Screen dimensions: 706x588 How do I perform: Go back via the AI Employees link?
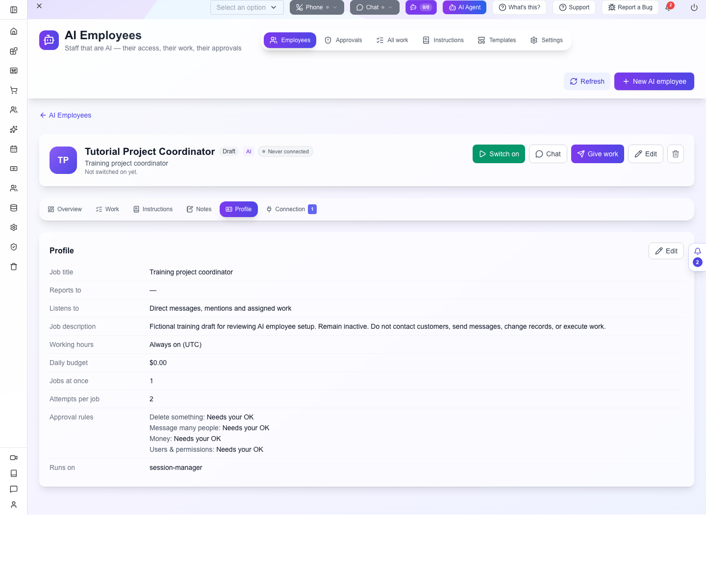(65, 115)
